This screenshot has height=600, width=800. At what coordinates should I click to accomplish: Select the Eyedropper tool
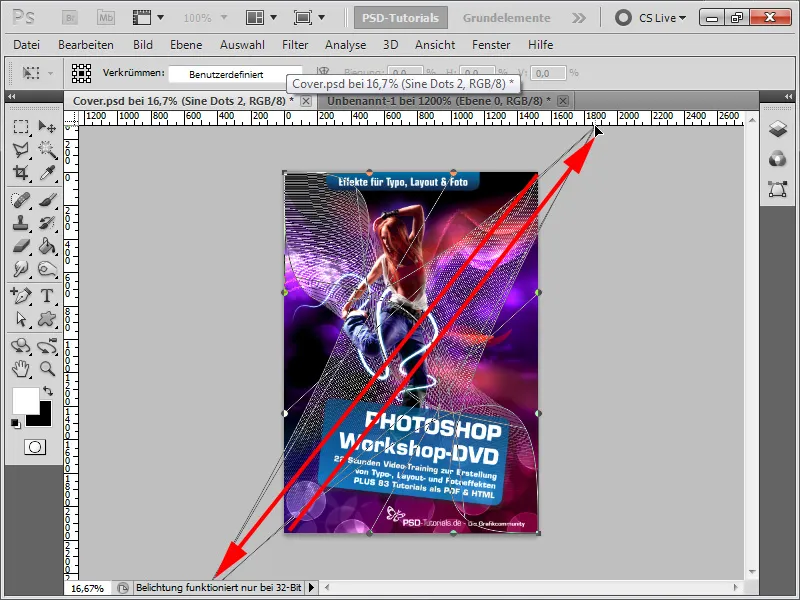click(x=47, y=173)
